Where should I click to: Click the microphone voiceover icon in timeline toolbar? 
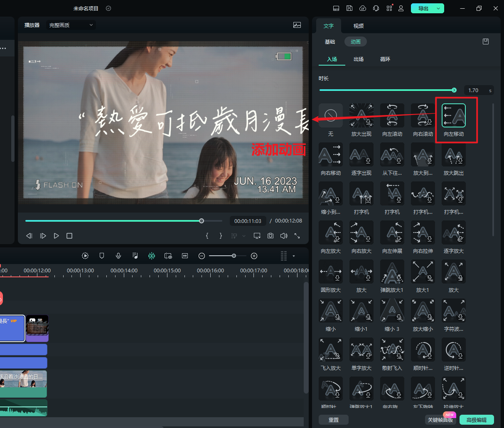coord(118,256)
